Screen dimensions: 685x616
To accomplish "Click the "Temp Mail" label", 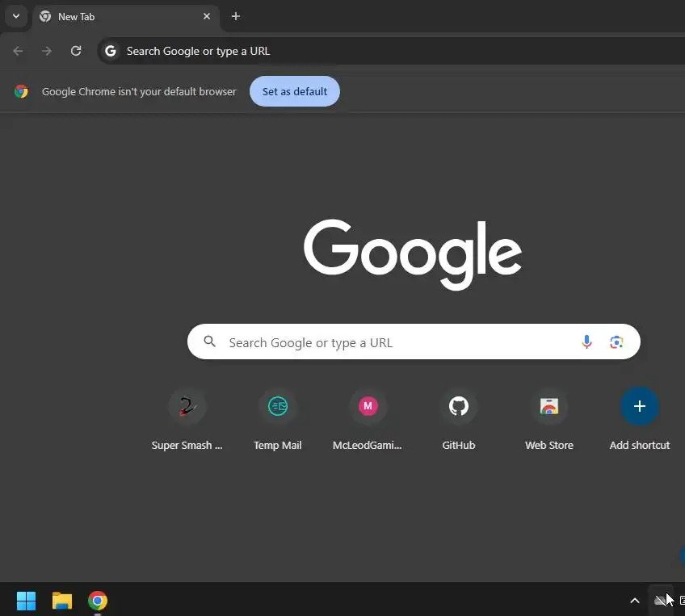I will [277, 446].
